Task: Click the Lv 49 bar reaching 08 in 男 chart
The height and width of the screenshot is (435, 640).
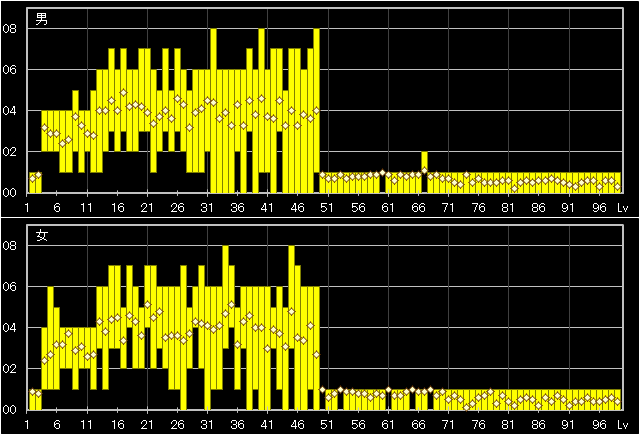Action: pyautogui.click(x=316, y=100)
